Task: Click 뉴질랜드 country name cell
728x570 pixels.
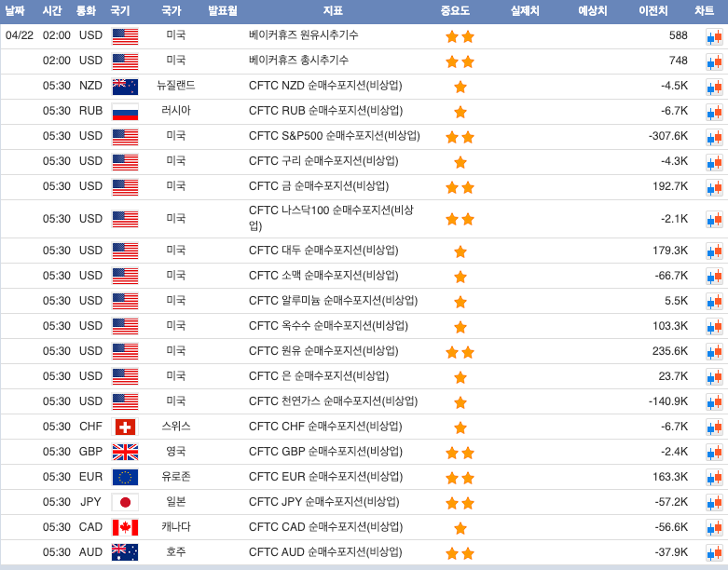Action: click(x=175, y=86)
